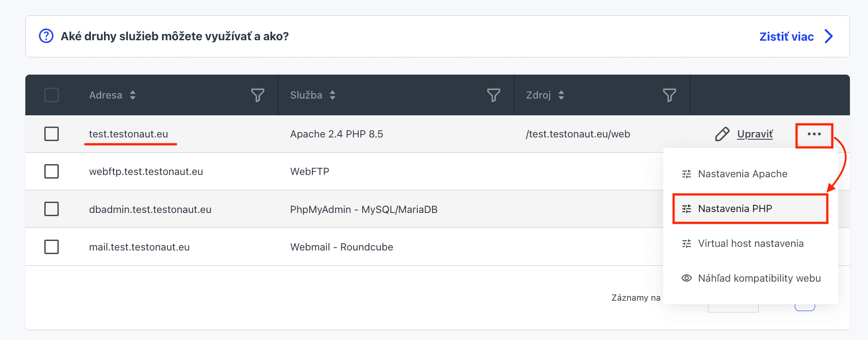Viewport: 868px width, 340px height.
Task: Open the Zistiť viac link
Action: click(787, 36)
